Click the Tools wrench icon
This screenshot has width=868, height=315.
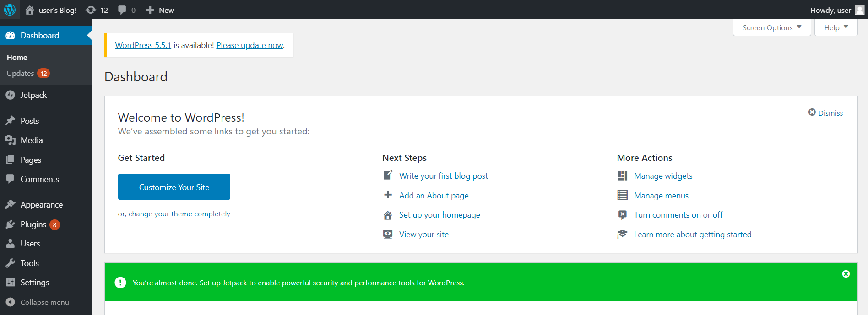(10, 263)
